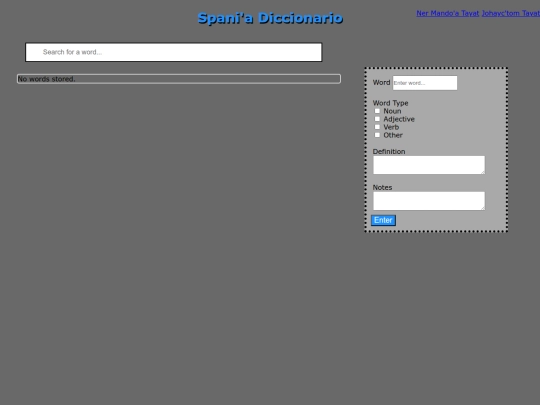The width and height of the screenshot is (540, 405).
Task: Click the 'No words stored.' message
Action: (x=46, y=79)
